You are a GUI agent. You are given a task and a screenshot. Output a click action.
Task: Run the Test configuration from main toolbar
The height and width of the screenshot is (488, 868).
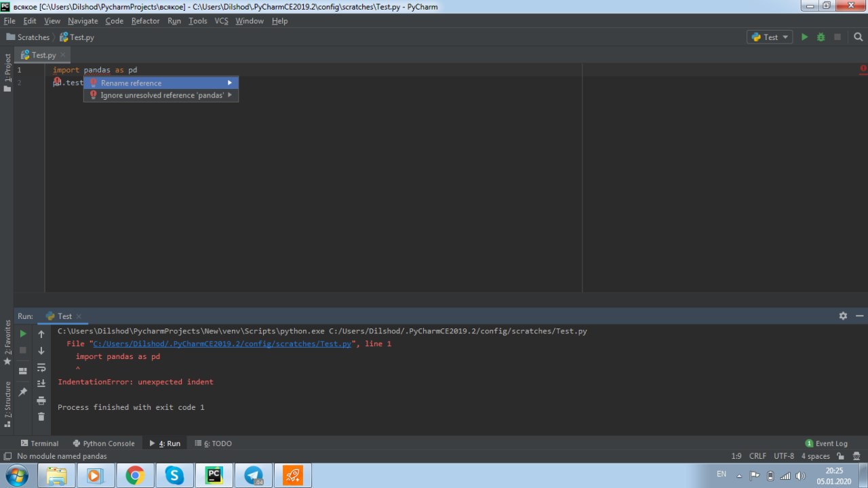point(804,37)
